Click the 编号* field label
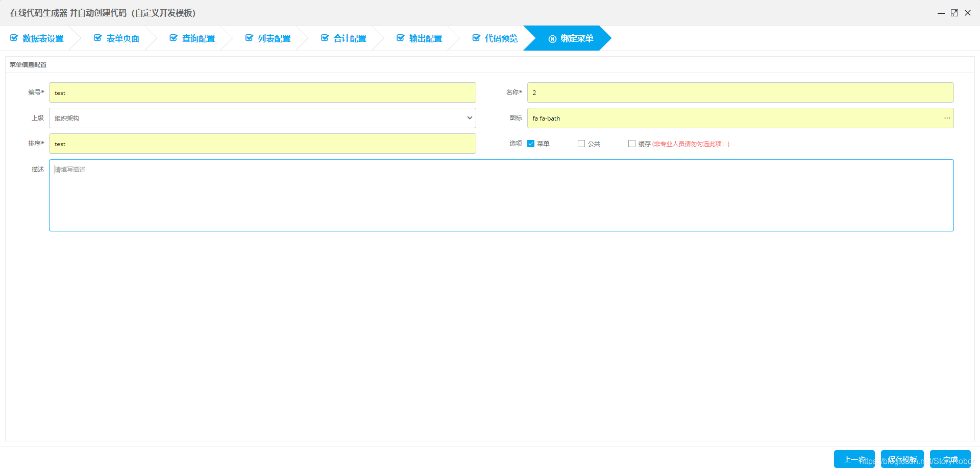 pos(36,92)
